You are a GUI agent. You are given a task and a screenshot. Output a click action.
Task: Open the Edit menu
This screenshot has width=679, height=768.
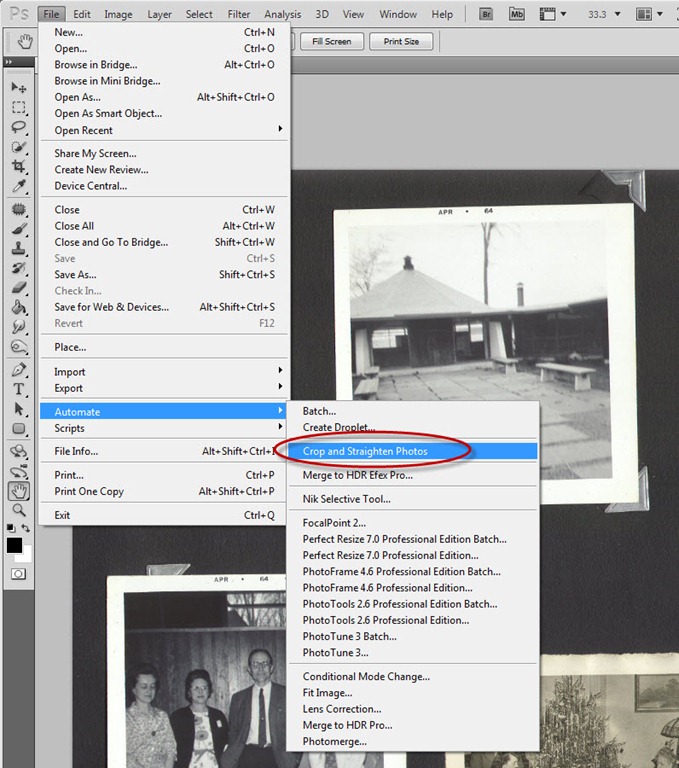(x=82, y=14)
